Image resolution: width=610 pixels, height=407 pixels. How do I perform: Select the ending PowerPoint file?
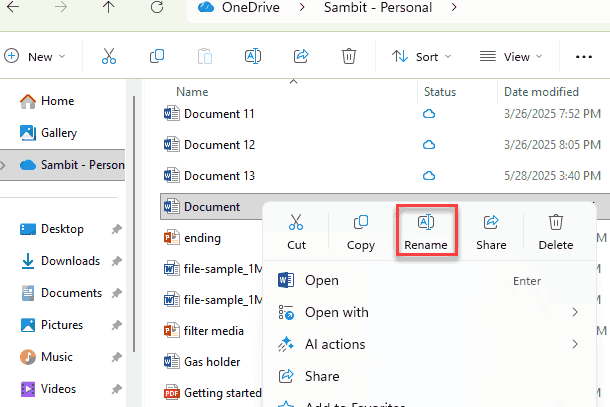(x=193, y=238)
